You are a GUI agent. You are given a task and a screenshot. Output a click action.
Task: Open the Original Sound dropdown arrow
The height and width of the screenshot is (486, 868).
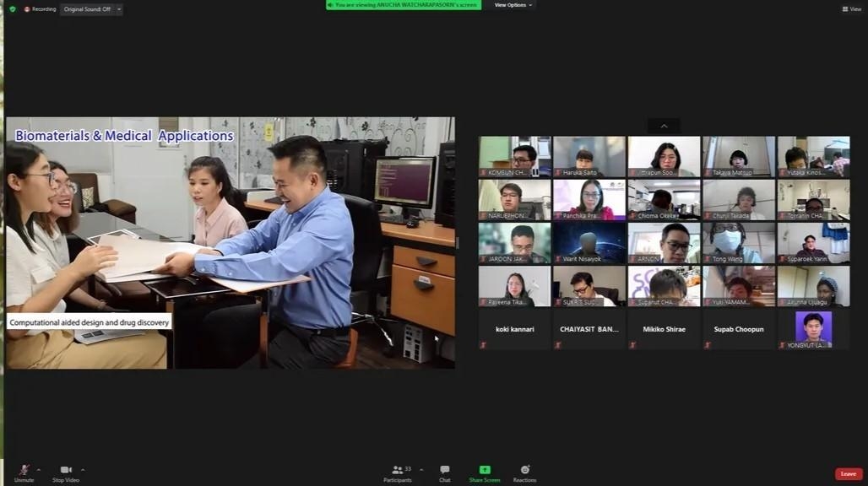[x=118, y=9]
